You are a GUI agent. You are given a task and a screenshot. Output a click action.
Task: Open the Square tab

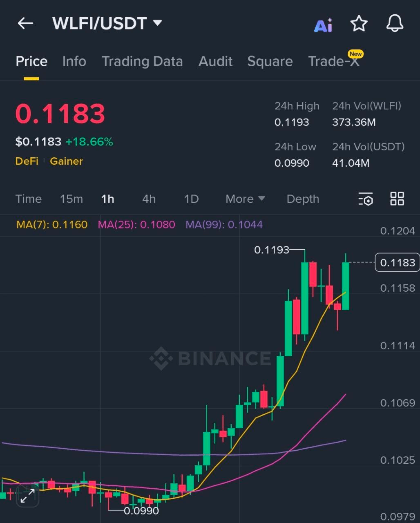[270, 61]
